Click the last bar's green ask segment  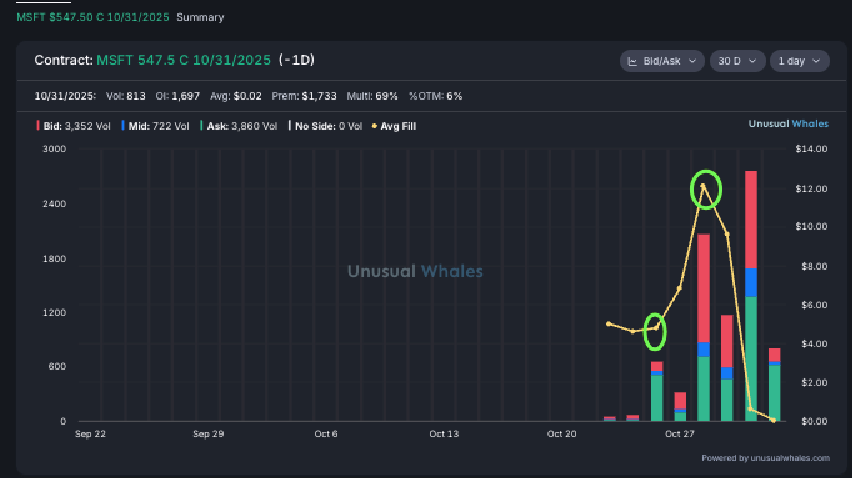(x=774, y=393)
